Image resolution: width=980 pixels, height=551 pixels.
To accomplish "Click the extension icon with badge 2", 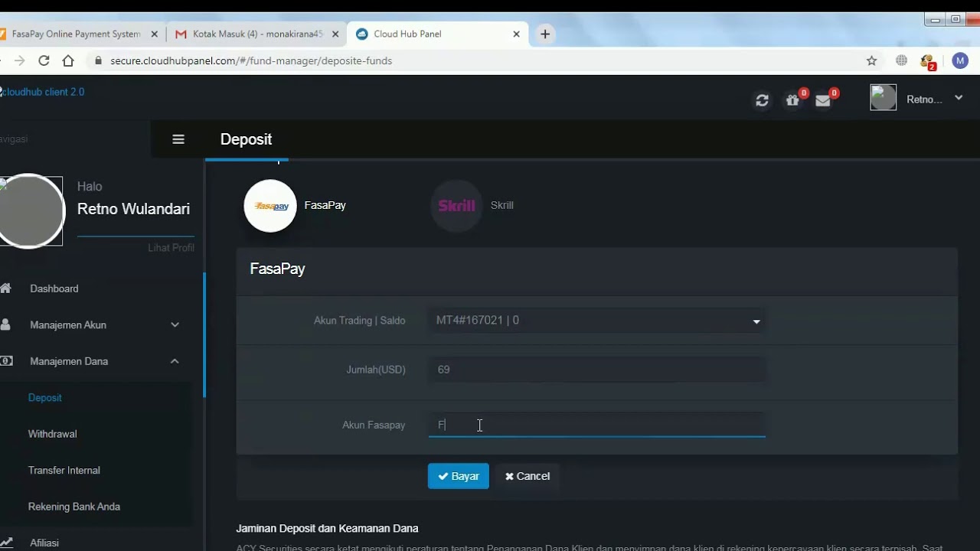I will pos(928,61).
